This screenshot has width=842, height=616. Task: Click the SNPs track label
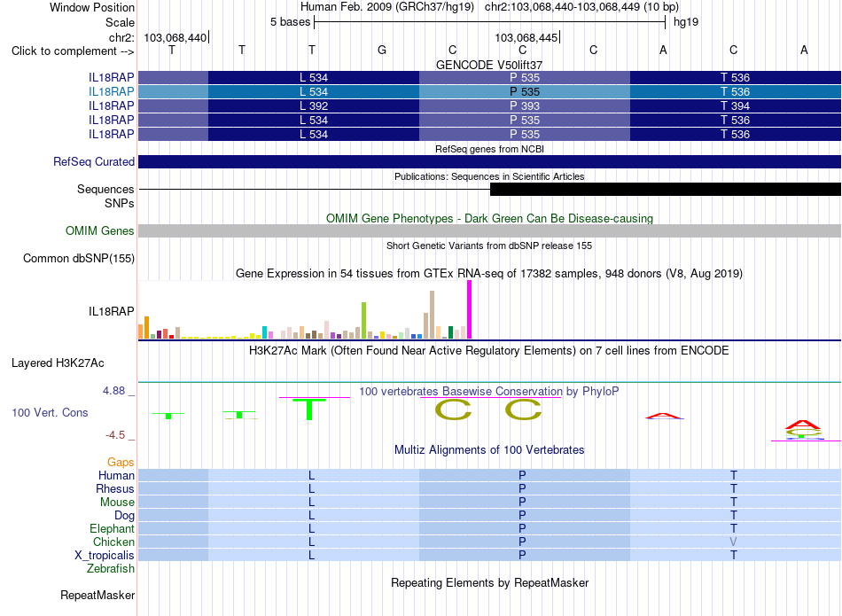[120, 203]
